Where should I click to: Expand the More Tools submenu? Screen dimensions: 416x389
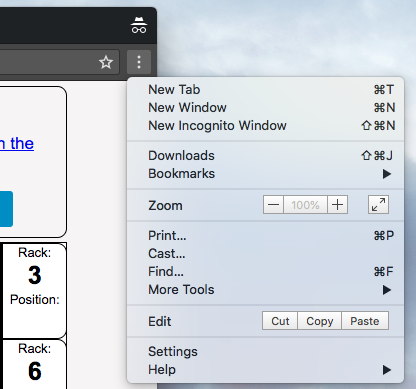coord(266,290)
